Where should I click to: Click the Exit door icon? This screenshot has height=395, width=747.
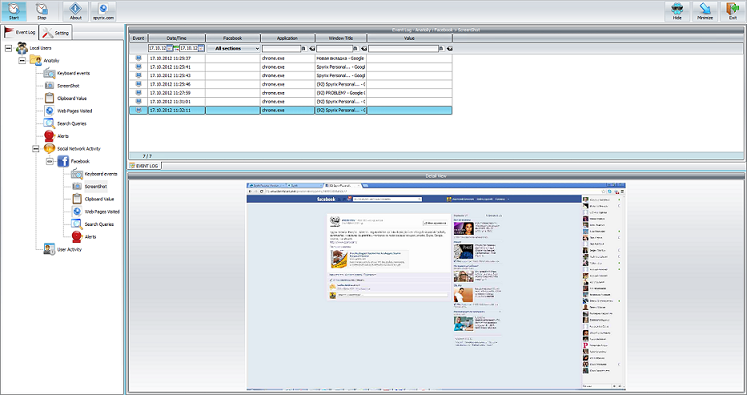tap(733, 11)
